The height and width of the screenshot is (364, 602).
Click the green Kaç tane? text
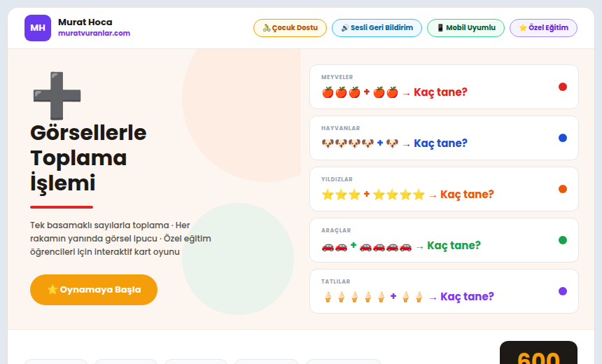point(454,246)
